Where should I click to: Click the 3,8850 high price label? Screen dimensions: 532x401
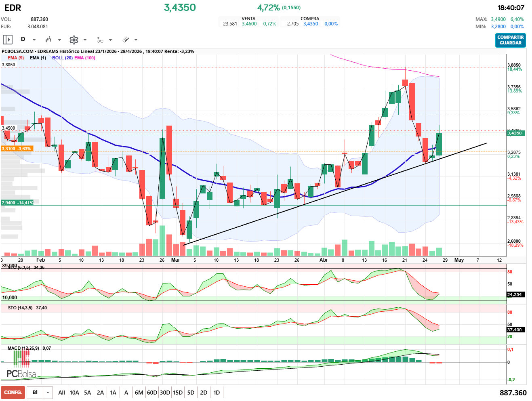(8, 65)
